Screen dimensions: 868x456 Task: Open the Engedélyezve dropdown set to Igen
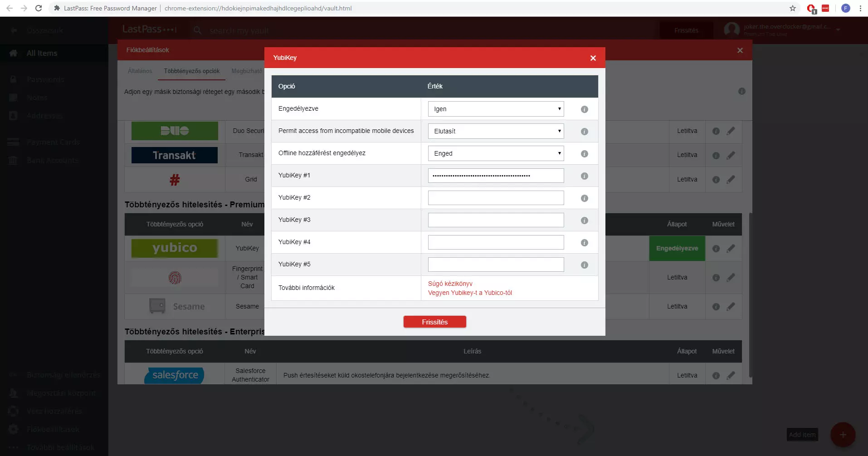pos(496,109)
